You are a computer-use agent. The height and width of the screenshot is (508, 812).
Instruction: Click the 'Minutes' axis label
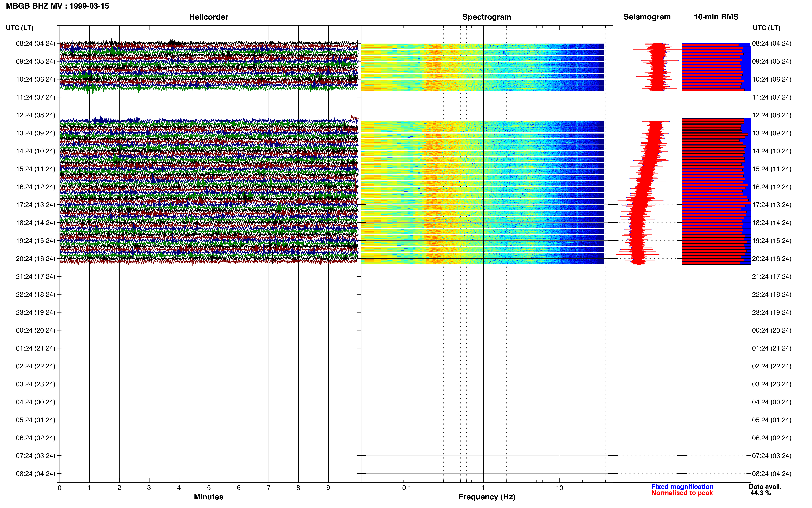pyautogui.click(x=209, y=497)
